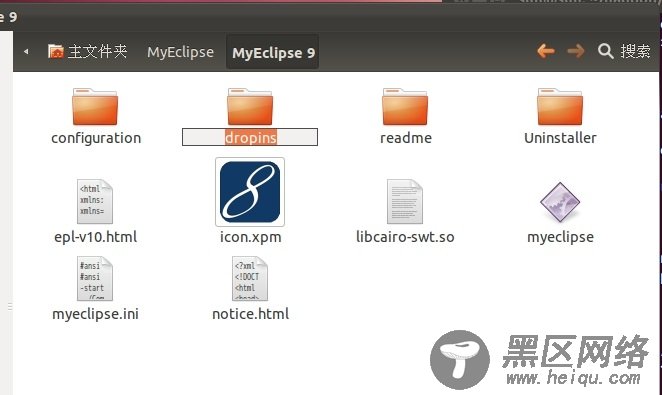Select the epl-v10.html file icon

95,201
